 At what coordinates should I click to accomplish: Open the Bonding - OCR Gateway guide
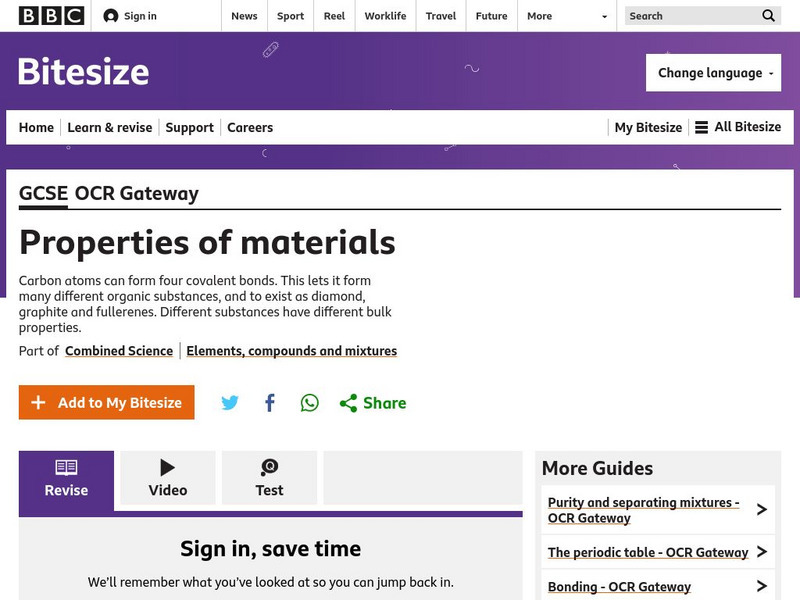(x=619, y=587)
